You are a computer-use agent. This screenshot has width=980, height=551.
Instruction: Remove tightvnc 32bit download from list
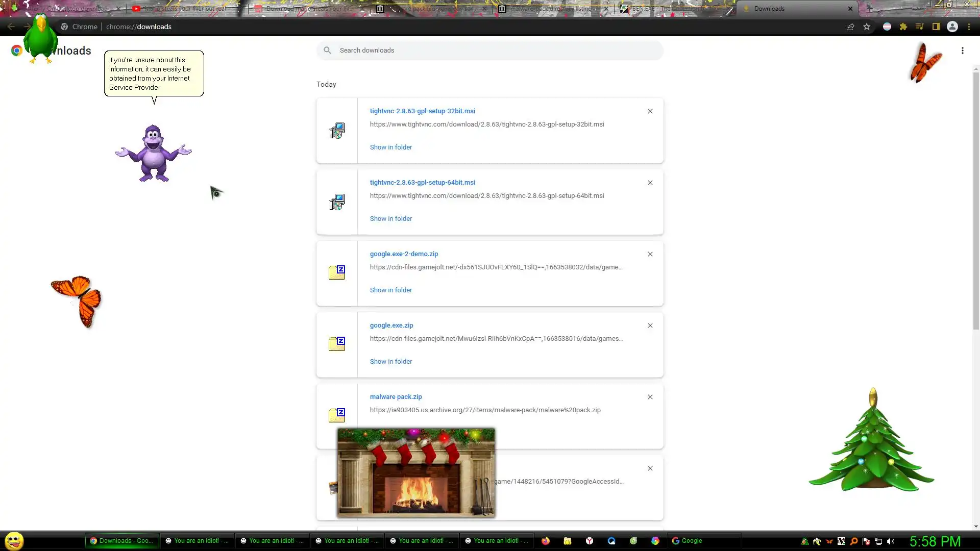(x=650, y=111)
